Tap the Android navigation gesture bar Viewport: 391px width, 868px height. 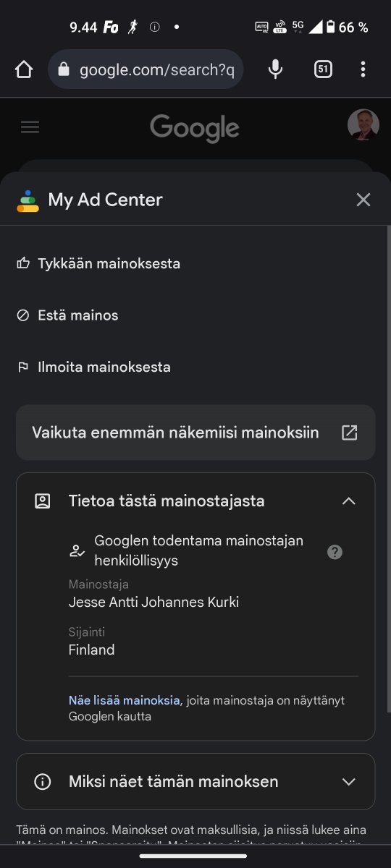193,856
